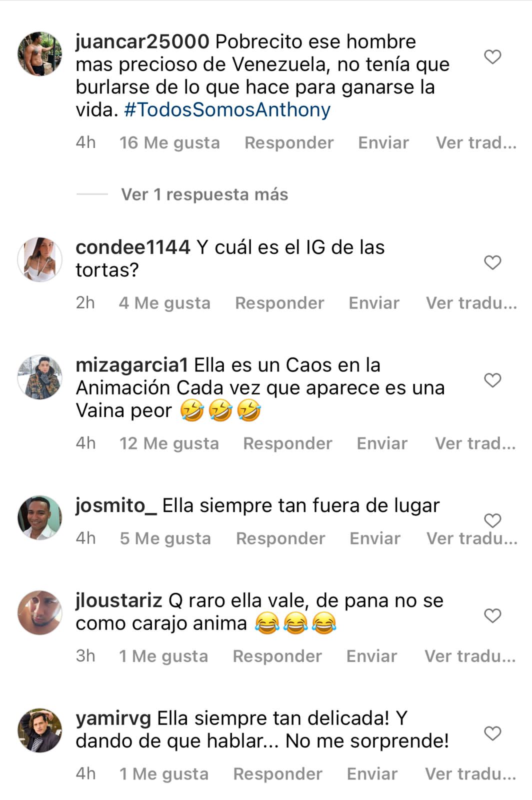Image resolution: width=532 pixels, height=800 pixels.
Task: Tap the heart next to yamirvg's comment
Action: tap(493, 734)
